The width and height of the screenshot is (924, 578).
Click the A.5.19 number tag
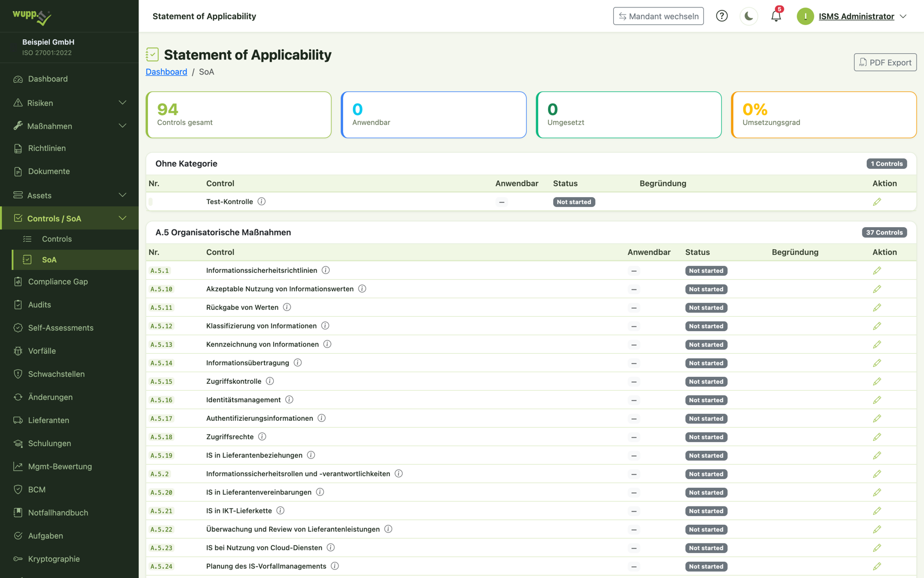161,455
